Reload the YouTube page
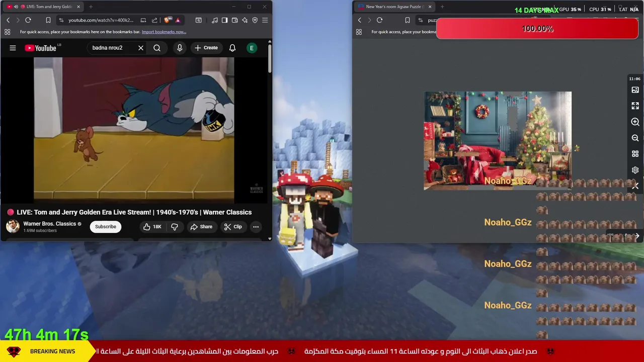The width and height of the screenshot is (644, 362). [28, 20]
